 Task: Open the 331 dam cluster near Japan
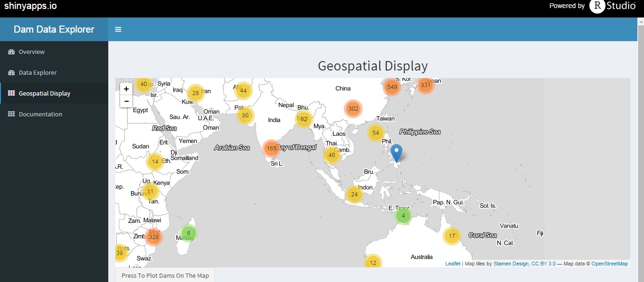(x=426, y=85)
